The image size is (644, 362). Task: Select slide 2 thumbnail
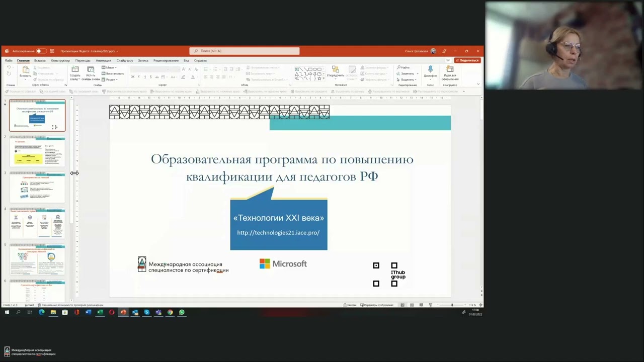point(37,151)
